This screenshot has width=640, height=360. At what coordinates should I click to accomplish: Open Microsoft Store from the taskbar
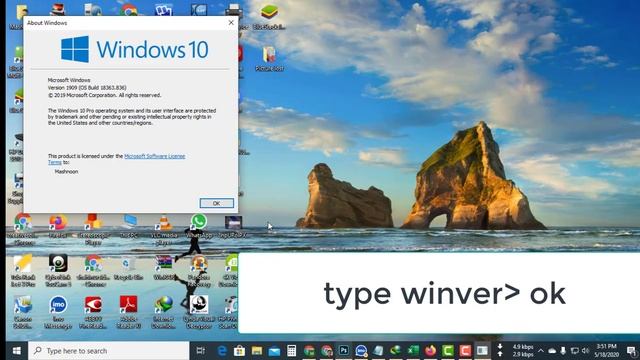point(239,351)
